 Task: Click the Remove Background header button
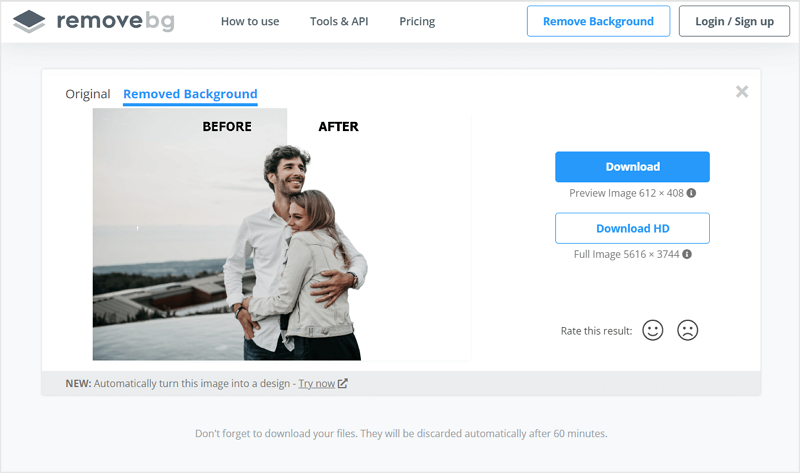(x=598, y=21)
